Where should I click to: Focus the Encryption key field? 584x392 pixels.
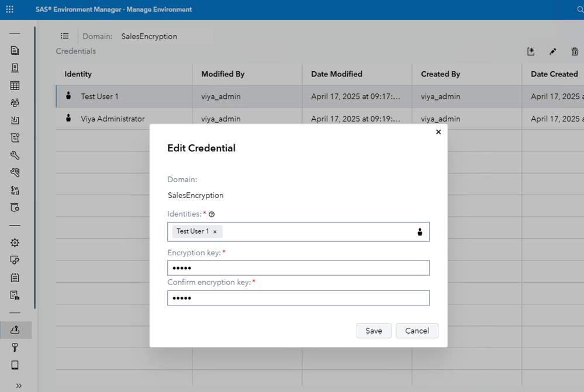(298, 268)
